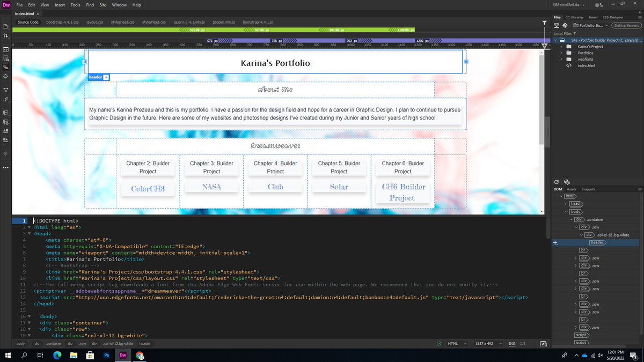Open the three-dots Customize Toolbar menu
This screenshot has height=362, width=644.
(x=5, y=167)
